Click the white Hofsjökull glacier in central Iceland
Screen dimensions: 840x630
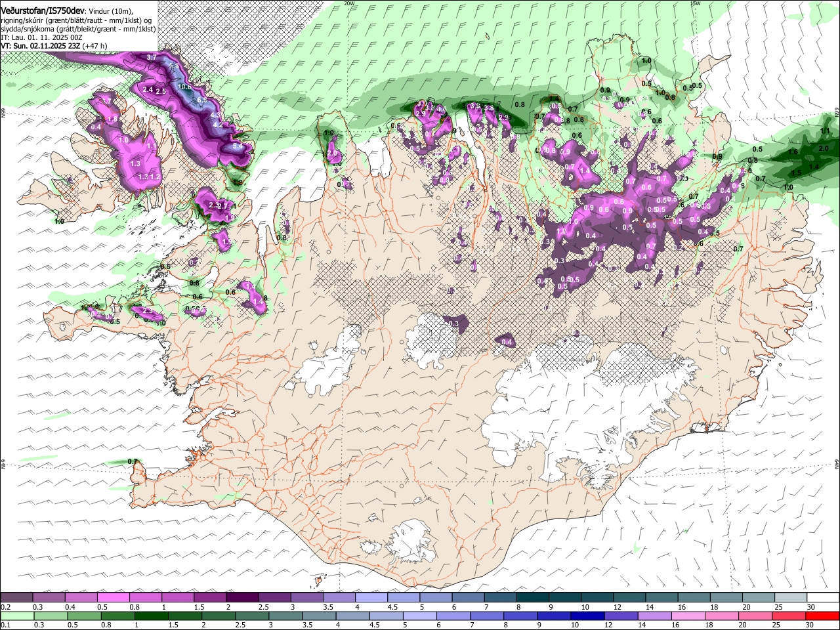pyautogui.click(x=433, y=341)
